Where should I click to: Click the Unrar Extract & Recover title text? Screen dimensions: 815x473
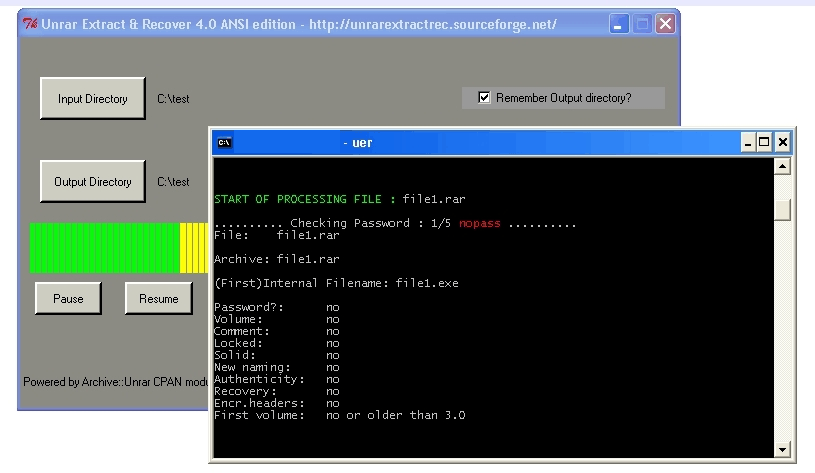(x=299, y=24)
